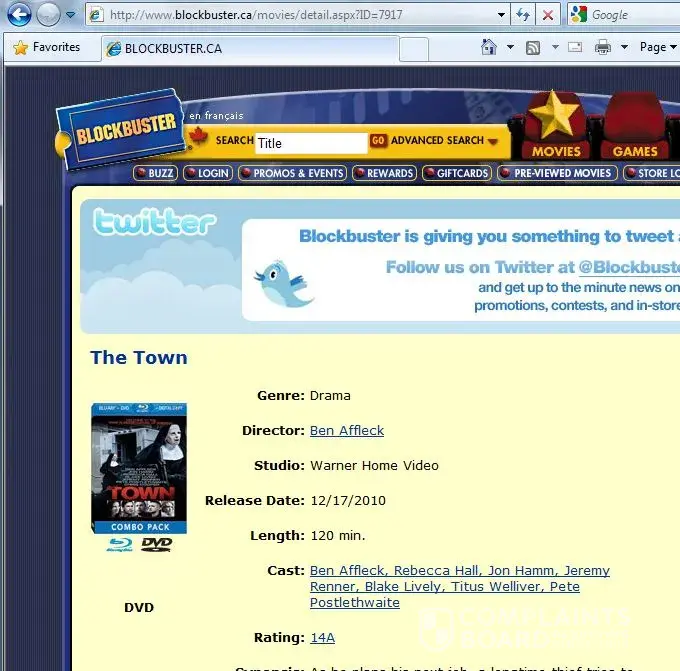Click the DVD format logo icon

coord(157,544)
